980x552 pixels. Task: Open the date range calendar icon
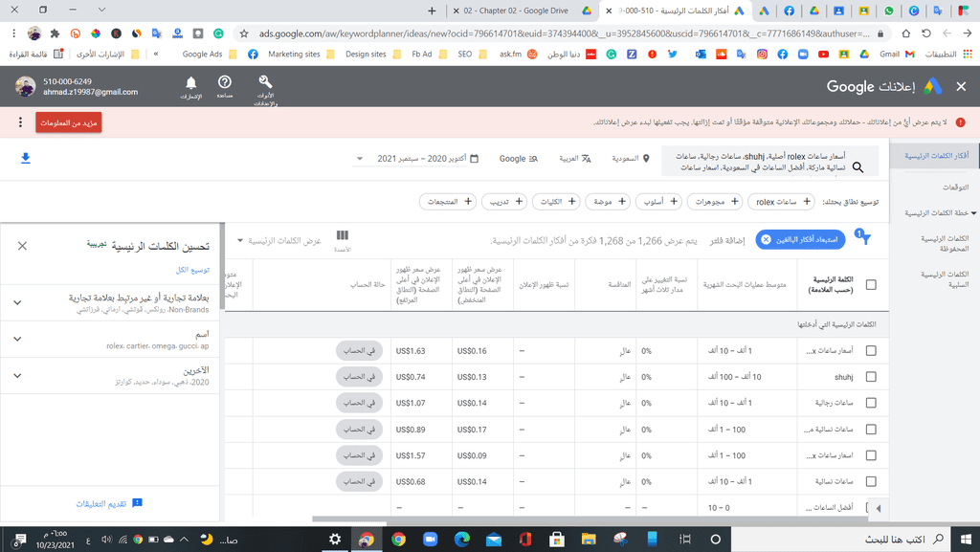[x=475, y=159]
